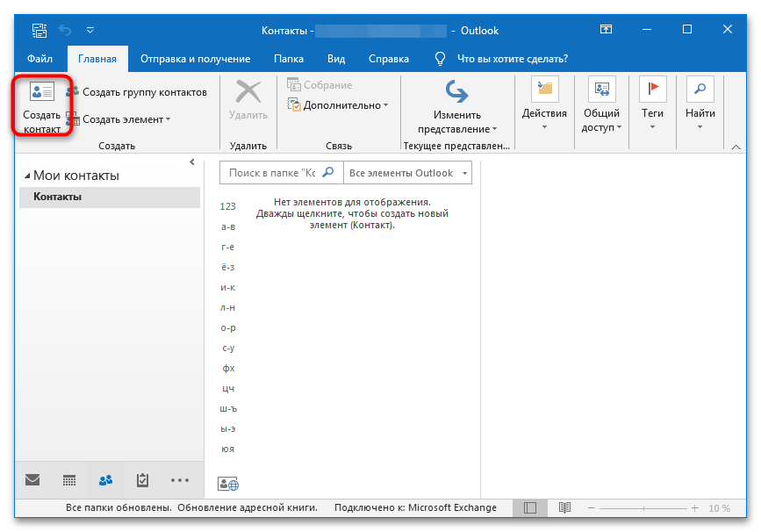Image resolution: width=761 pixels, height=532 pixels.
Task: Collapse the ribbon with the chevron
Action: point(736,147)
